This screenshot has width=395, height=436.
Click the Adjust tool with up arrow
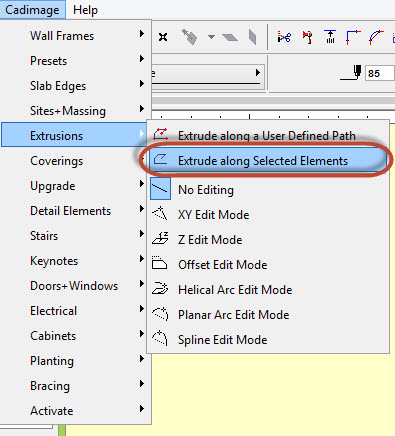tap(330, 37)
